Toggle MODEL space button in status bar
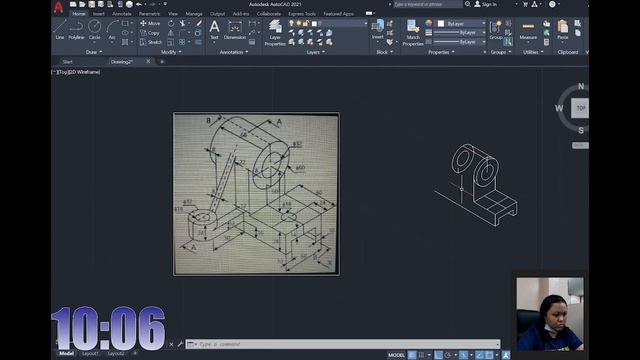Screen dimensions: 640x360 (x=396, y=355)
